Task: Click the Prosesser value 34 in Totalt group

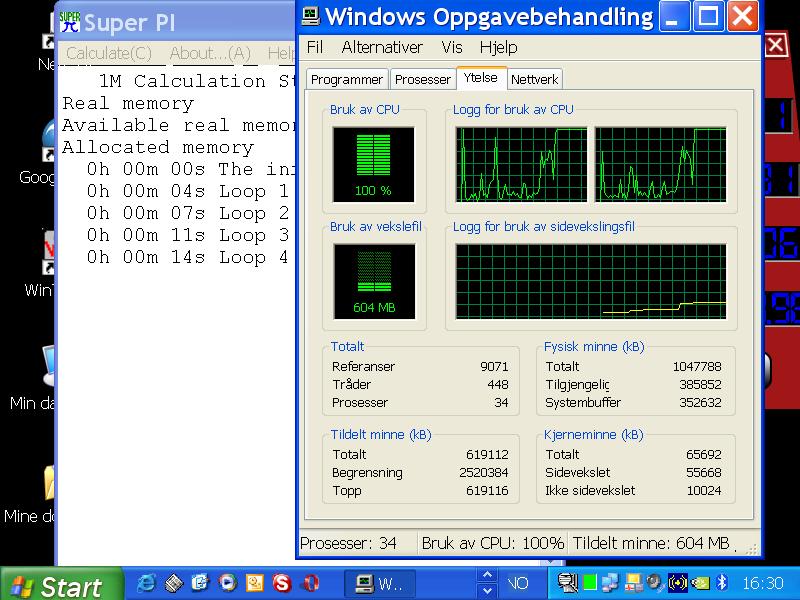Action: (501, 403)
